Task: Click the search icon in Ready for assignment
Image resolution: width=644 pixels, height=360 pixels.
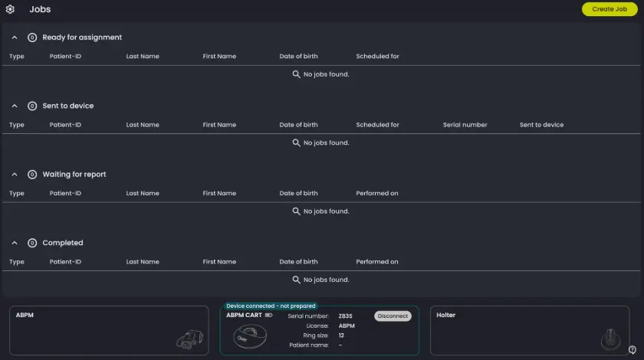Action: click(x=296, y=74)
